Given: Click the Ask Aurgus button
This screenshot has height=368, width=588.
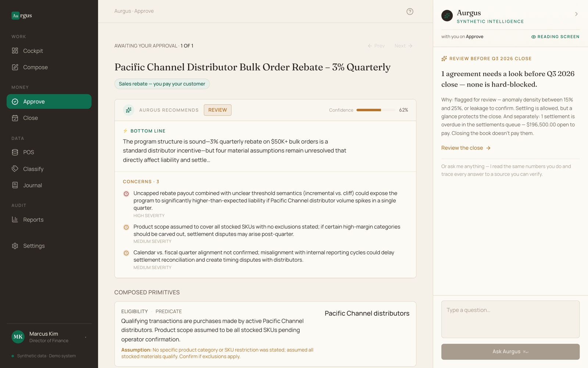Looking at the screenshot, I should 510,352.
